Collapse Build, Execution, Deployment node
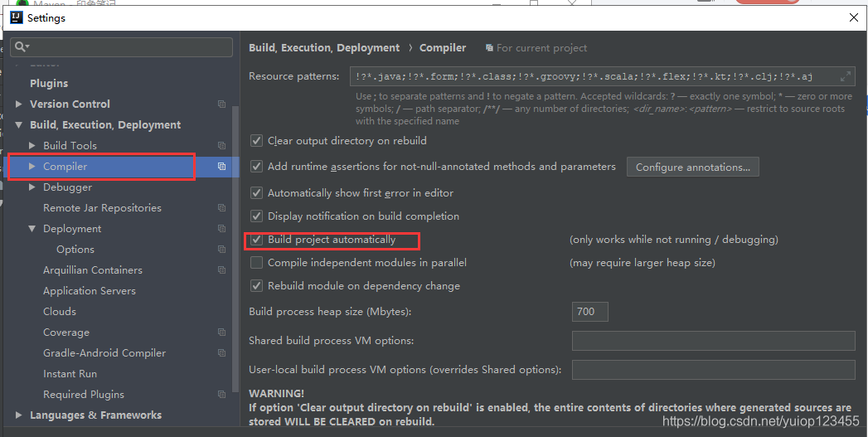The image size is (868, 437). (x=19, y=124)
